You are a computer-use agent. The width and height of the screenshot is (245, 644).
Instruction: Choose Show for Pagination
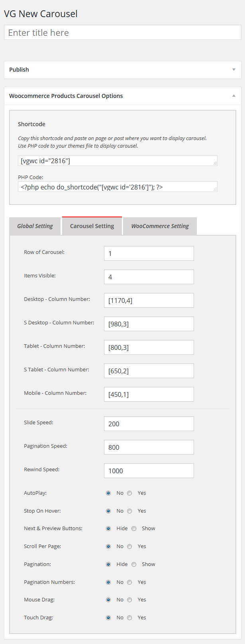[134, 564]
